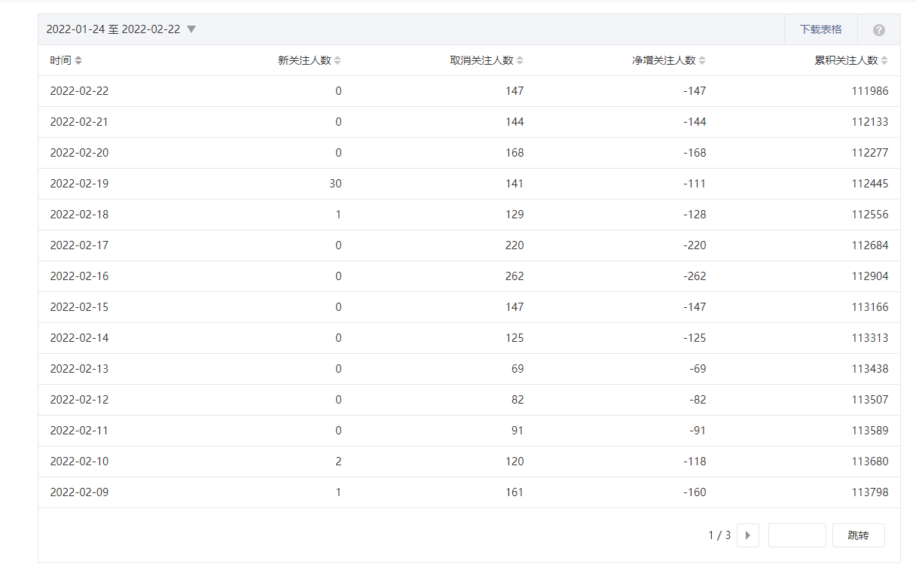
Task: Click sort arrows beside 净增关注人数 header
Action: (x=702, y=60)
